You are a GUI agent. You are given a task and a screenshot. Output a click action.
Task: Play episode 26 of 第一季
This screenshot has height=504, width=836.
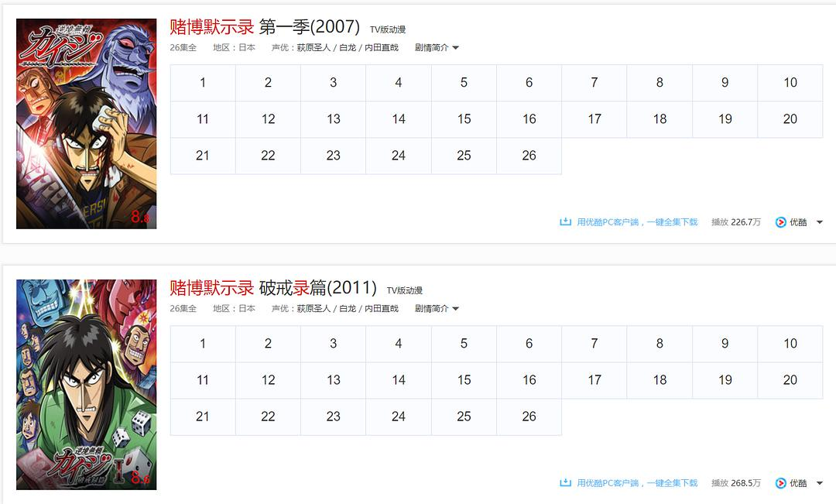pos(529,156)
